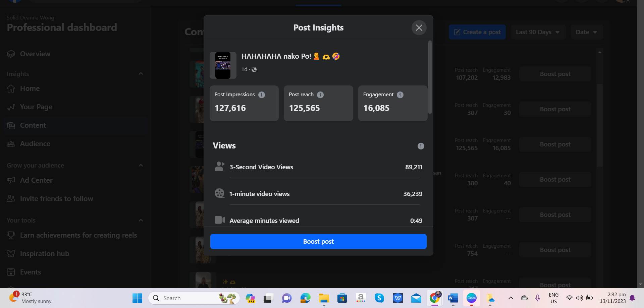Viewport: 644px width, 308px height.
Task: Click the Average minutes viewed row
Action: [x=318, y=220]
